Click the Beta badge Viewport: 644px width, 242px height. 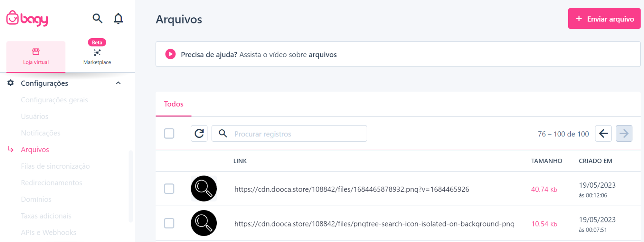coord(97,42)
